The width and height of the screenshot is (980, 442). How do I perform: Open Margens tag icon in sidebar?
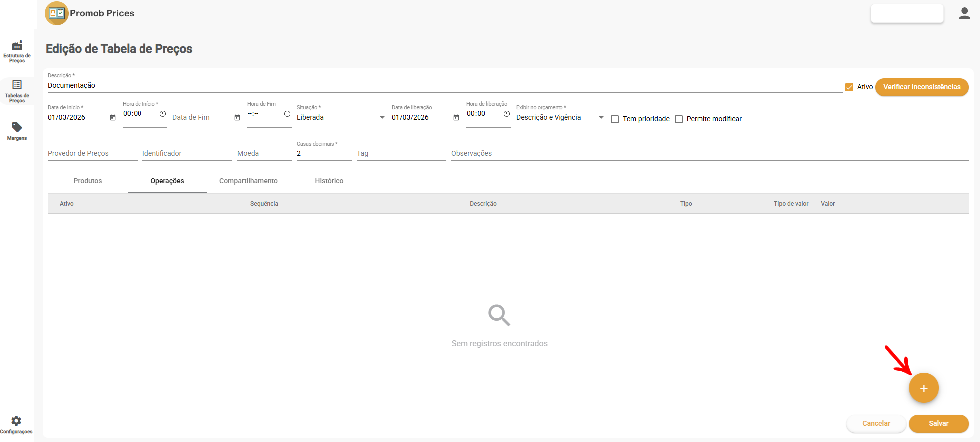click(x=17, y=128)
